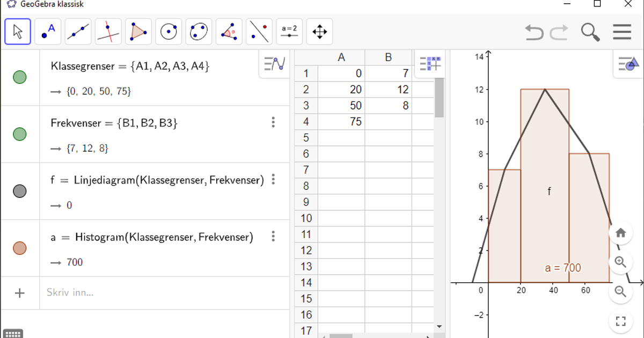Toggle visibility of Klassegrenser list
This screenshot has width=644, height=338.
(19, 77)
